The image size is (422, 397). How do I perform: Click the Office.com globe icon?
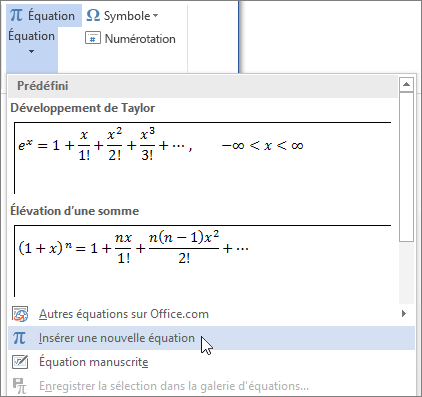tap(20, 314)
